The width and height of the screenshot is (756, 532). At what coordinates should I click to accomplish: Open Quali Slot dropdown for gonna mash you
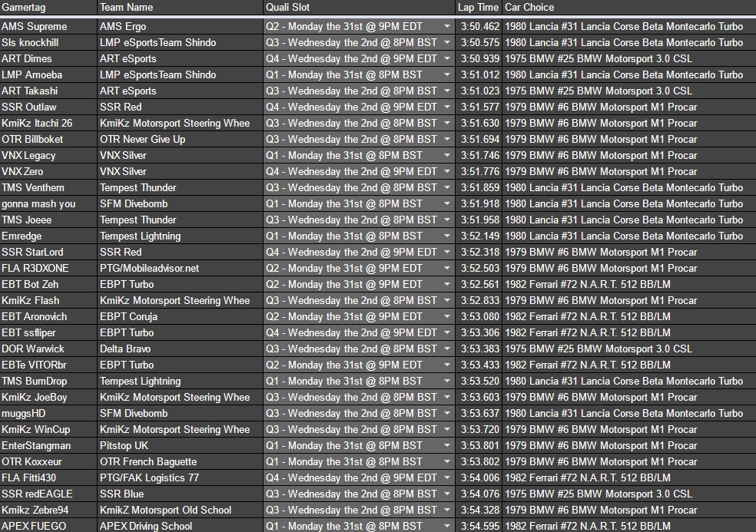447,204
